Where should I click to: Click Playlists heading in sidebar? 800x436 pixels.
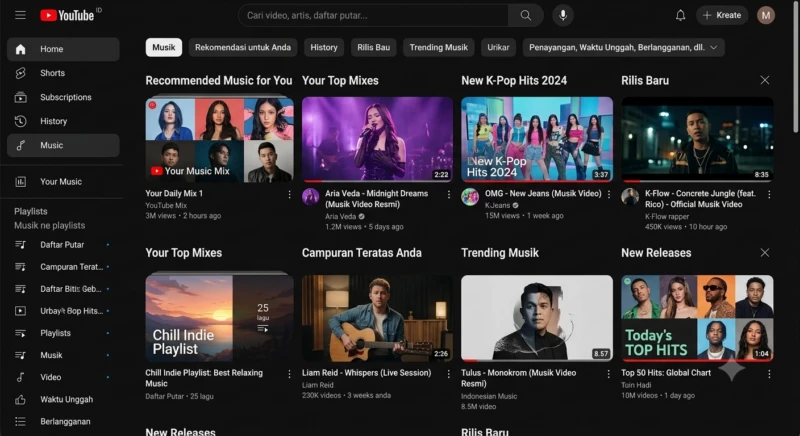pyautogui.click(x=31, y=211)
